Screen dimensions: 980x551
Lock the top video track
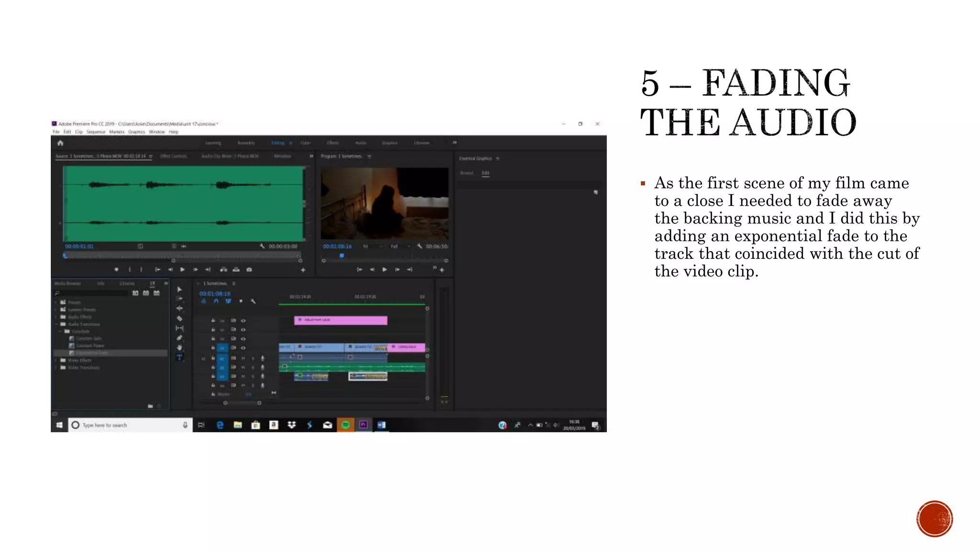pyautogui.click(x=213, y=320)
